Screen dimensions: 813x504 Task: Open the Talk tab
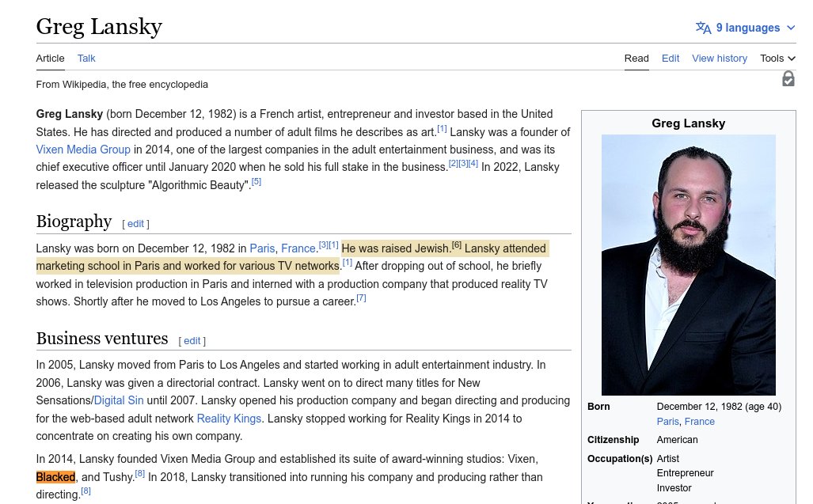coord(86,58)
